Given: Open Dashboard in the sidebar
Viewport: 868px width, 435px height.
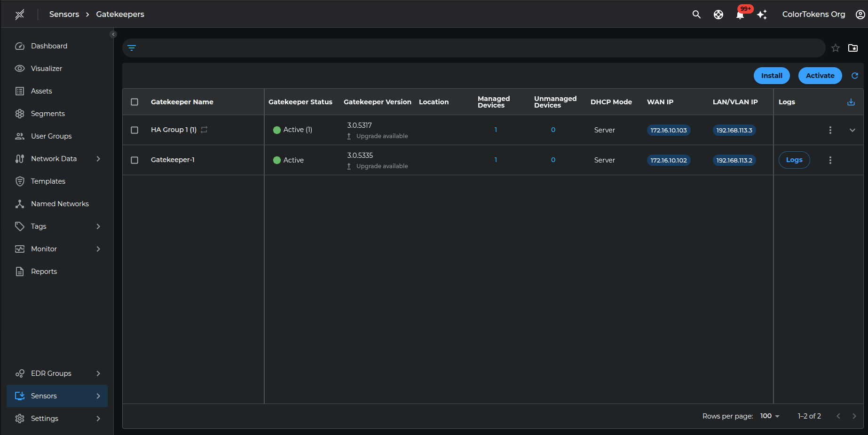Looking at the screenshot, I should (x=49, y=46).
